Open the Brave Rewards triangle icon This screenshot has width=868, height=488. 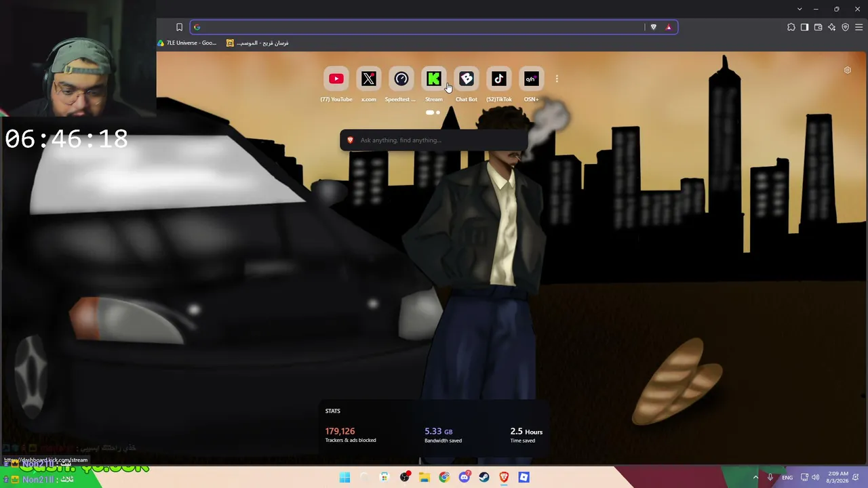pos(668,27)
